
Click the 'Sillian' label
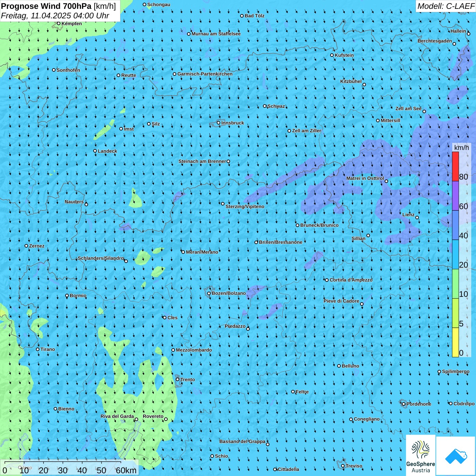point(358,238)
